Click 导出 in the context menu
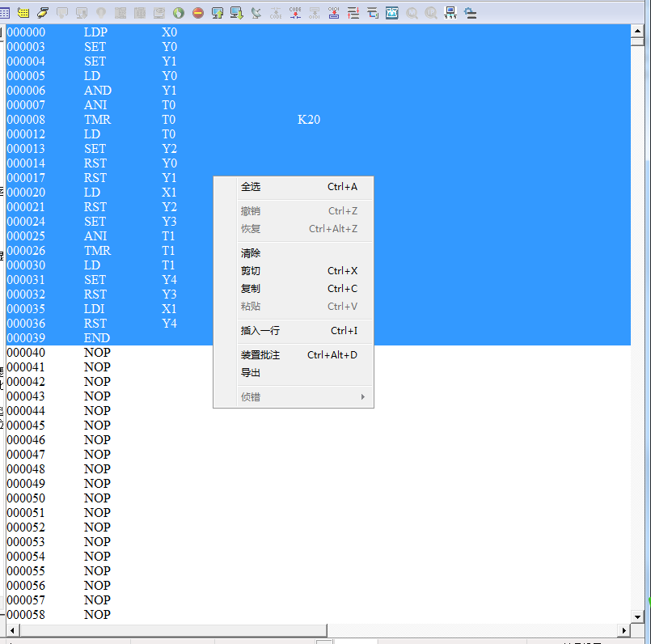Screen dimensions: 651x644 pyautogui.click(x=251, y=373)
